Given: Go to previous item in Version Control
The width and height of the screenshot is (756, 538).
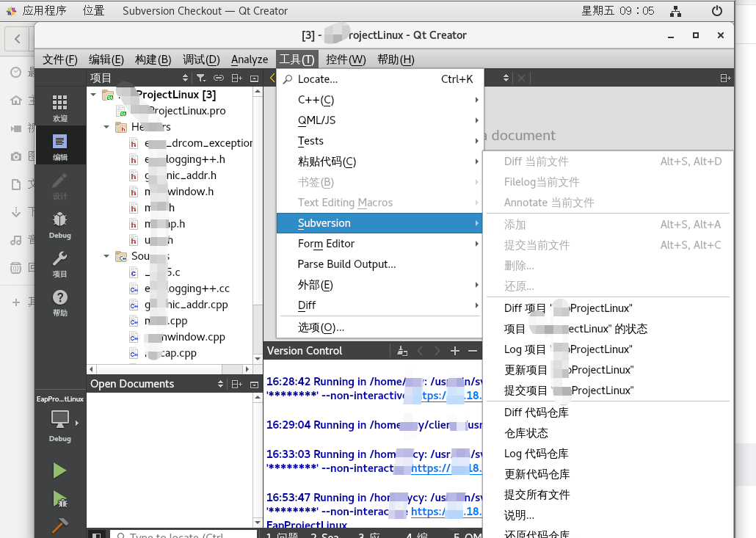Looking at the screenshot, I should (x=420, y=351).
